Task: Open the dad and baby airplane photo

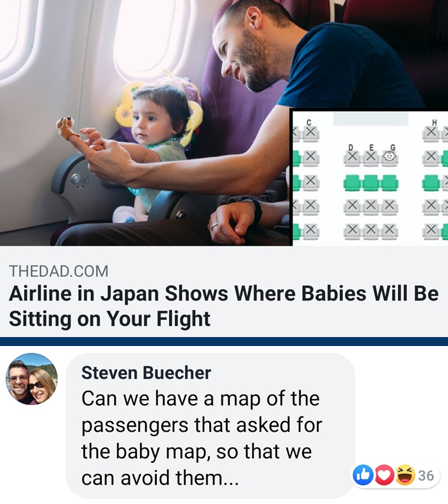Action: [145, 122]
